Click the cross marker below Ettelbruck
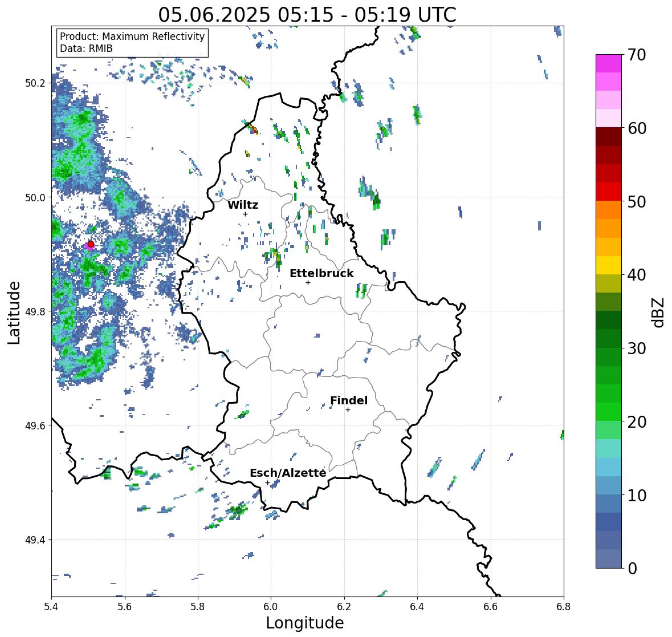Screen dimensions: 672x637 pos(308,282)
